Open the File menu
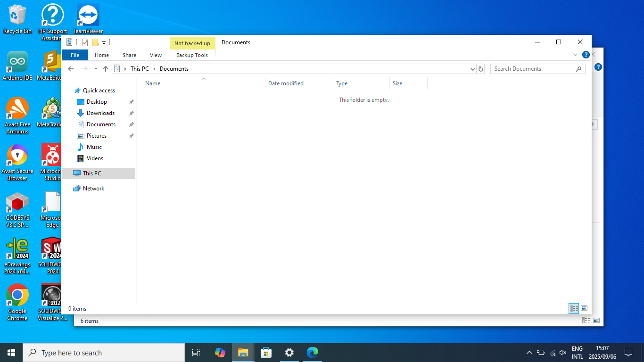Image resolution: width=644 pixels, height=362 pixels. (x=75, y=55)
